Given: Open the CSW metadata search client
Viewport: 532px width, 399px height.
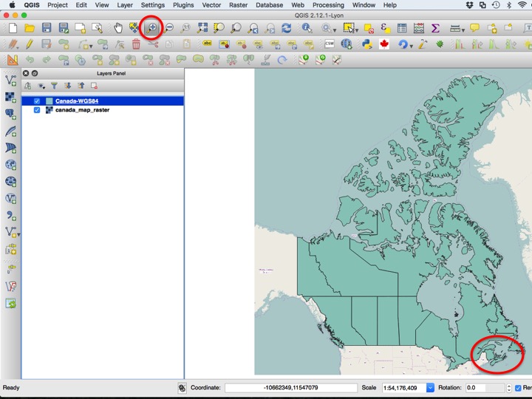Looking at the screenshot, I should tap(329, 44).
